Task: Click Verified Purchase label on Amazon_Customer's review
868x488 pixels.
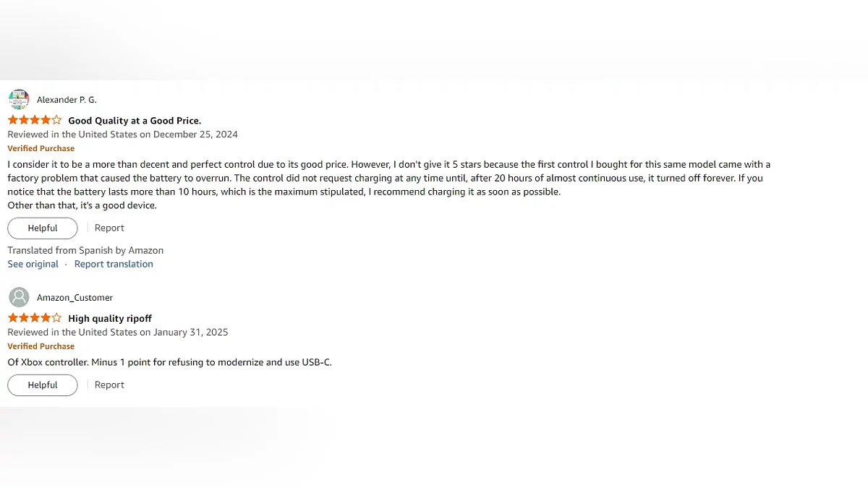Action: pyautogui.click(x=41, y=346)
